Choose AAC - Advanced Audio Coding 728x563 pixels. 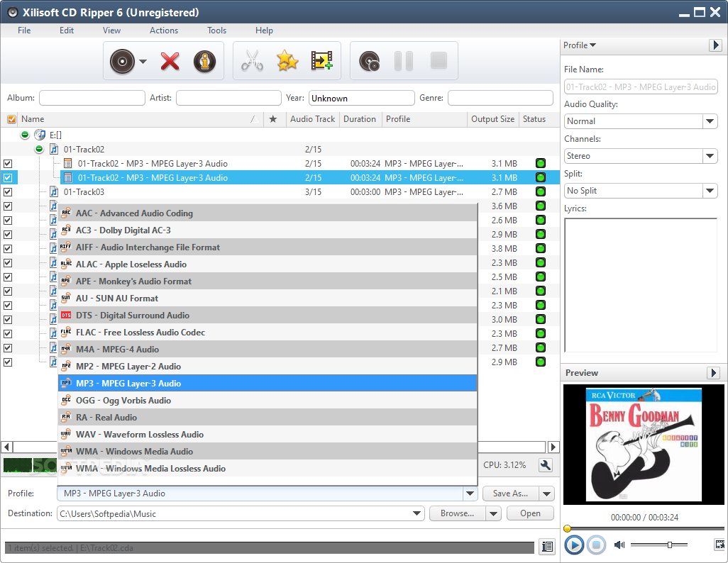pyautogui.click(x=268, y=213)
